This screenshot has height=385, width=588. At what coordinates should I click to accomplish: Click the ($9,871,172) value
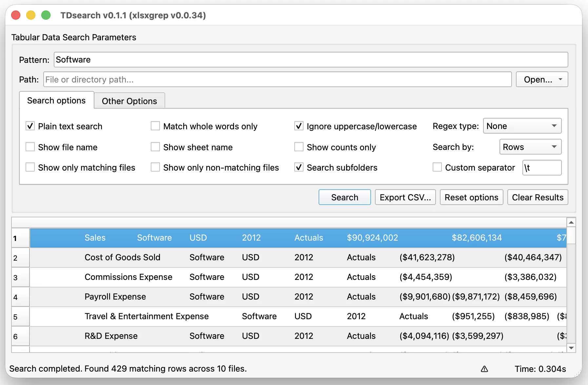pyautogui.click(x=476, y=297)
